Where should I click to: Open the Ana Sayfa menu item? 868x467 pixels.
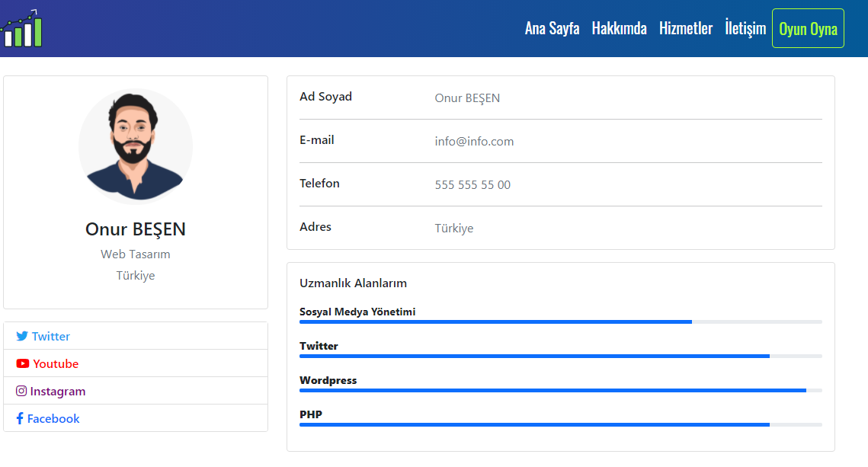[x=552, y=28]
